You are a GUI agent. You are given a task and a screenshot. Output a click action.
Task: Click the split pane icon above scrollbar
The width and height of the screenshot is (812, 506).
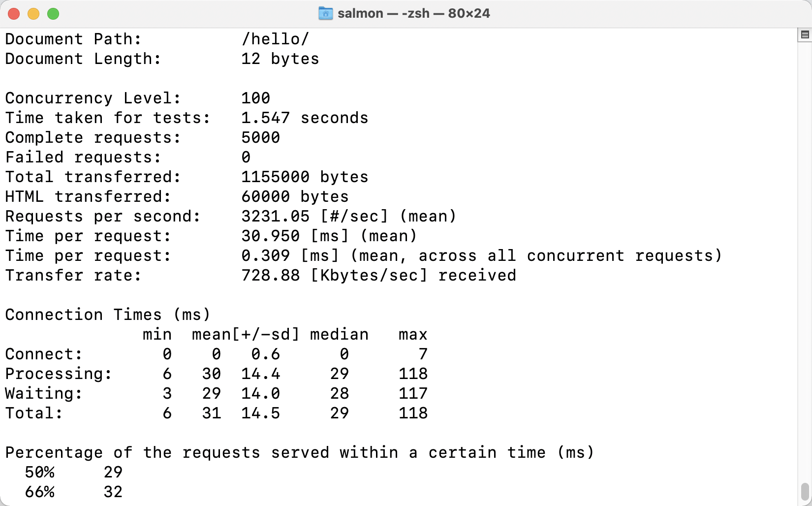coord(805,34)
